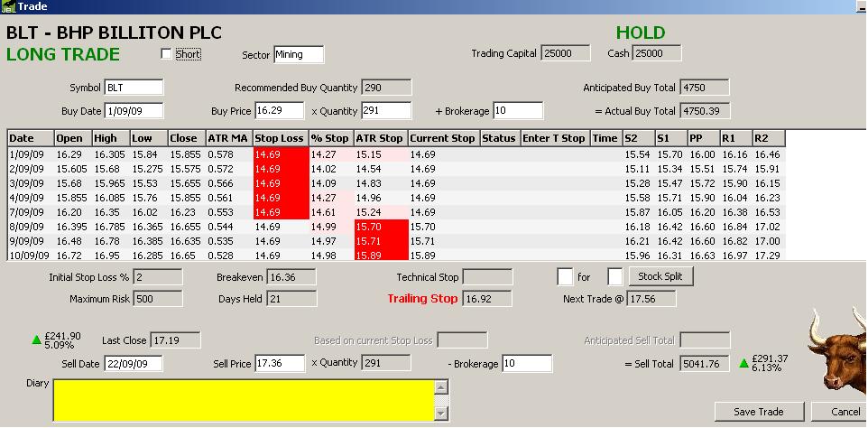Click the Days Held value 21
The image size is (868, 428).
[291, 299]
